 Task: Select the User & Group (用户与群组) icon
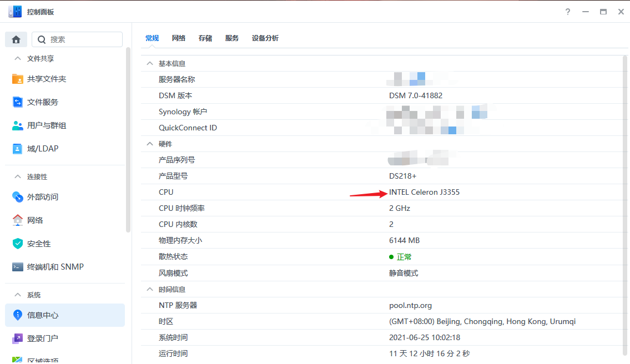[18, 125]
